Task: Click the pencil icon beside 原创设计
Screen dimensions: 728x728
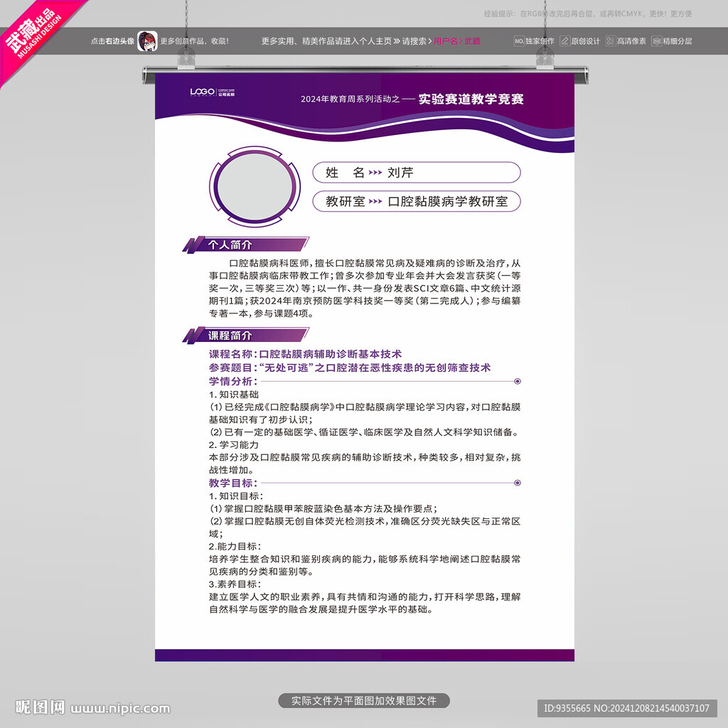Action: 564,41
